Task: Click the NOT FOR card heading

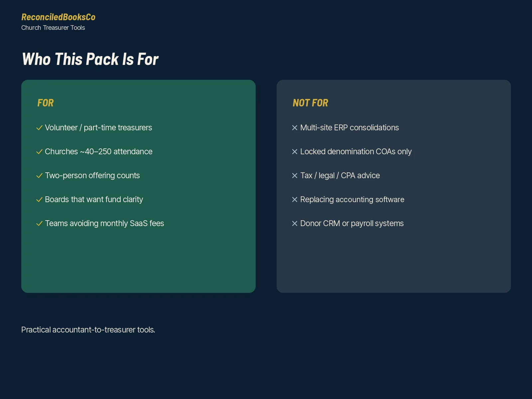Action: coord(310,103)
